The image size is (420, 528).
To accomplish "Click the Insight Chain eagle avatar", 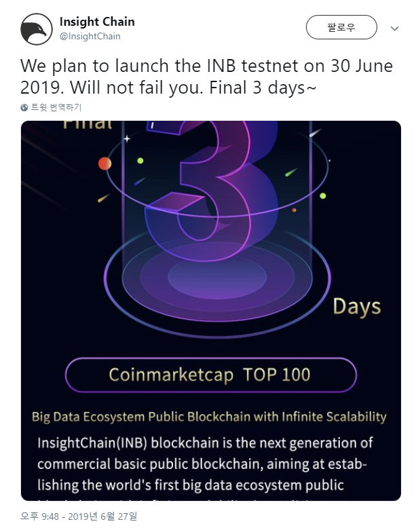I will pos(37,29).
